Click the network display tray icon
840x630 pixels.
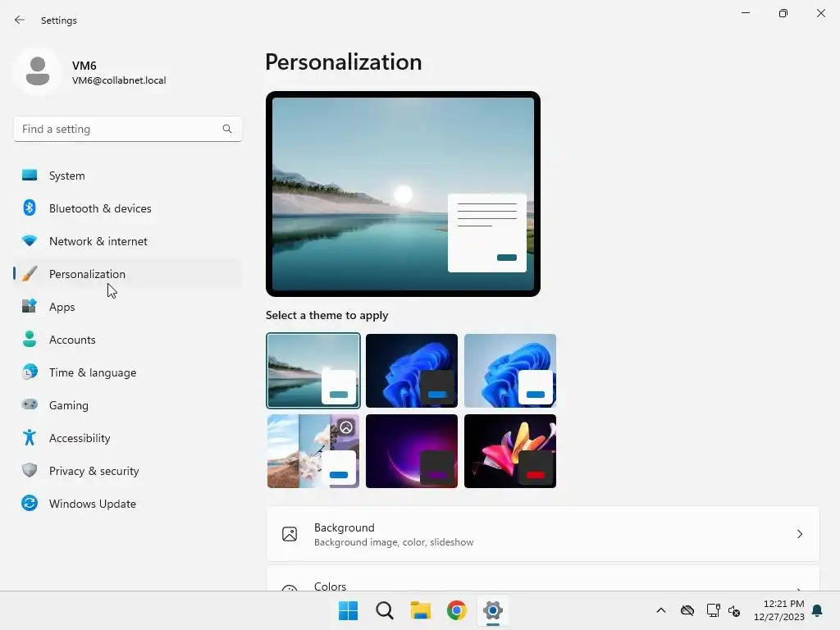713,610
